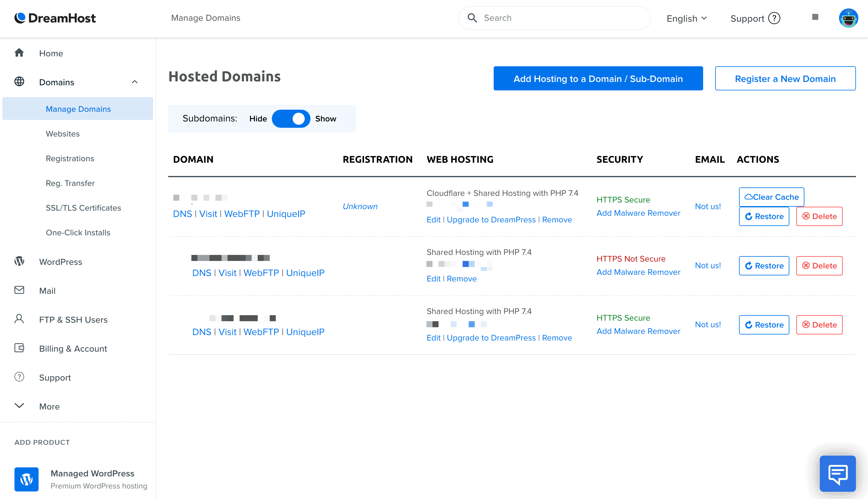Open SSL/TLS Certificates submenu item

(x=83, y=208)
